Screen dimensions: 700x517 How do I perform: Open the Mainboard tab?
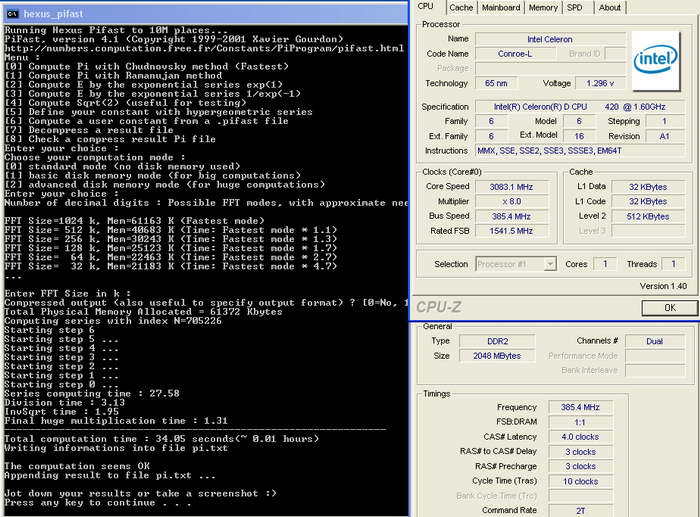[500, 8]
